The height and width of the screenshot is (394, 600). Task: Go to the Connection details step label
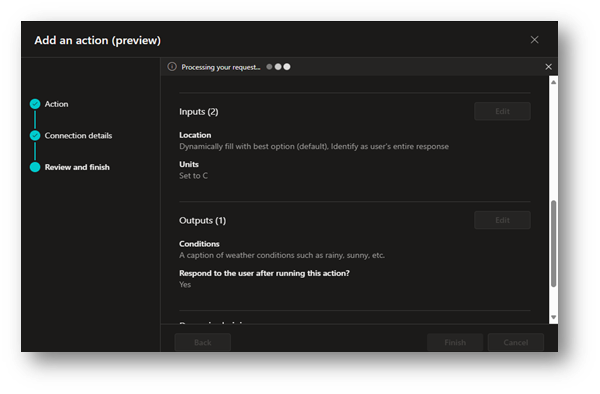78,136
